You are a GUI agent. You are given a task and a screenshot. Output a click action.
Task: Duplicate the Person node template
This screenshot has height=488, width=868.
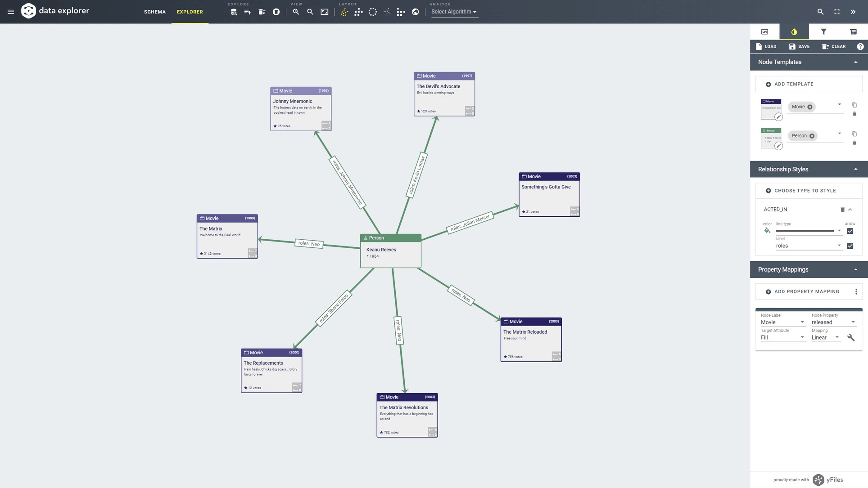pos(854,134)
